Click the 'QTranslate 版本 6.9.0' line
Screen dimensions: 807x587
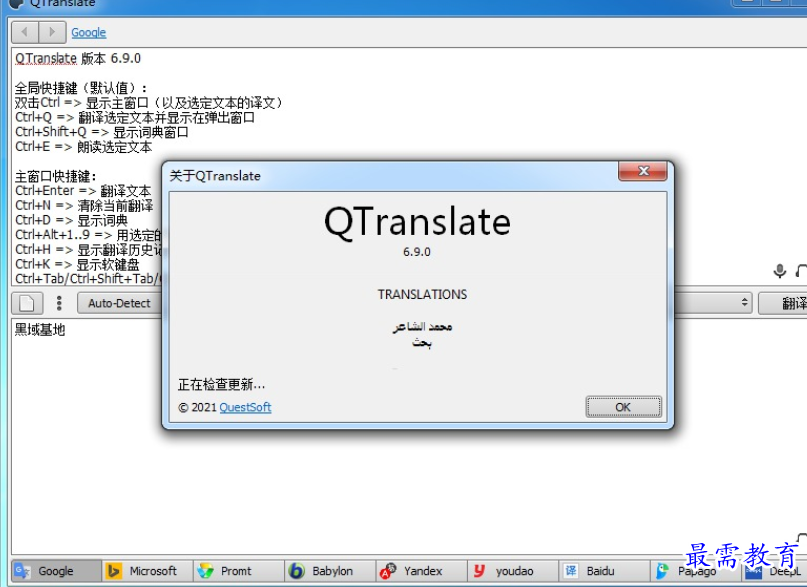78,58
